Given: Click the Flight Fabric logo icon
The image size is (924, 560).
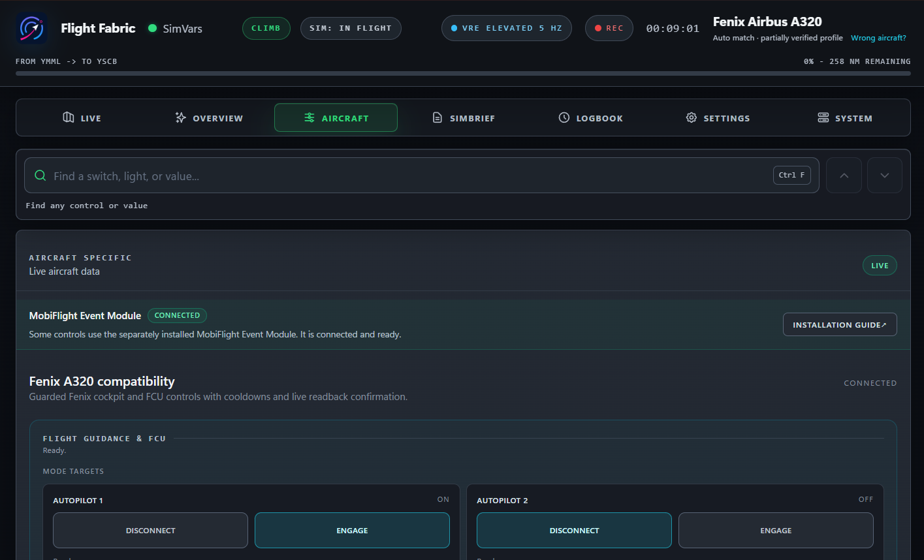Looking at the screenshot, I should 31,28.
